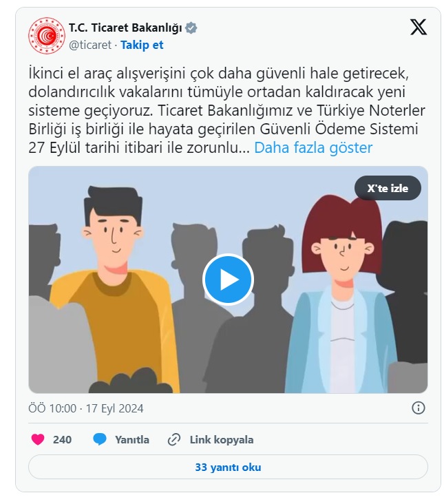Follow the account via Takip et
The width and height of the screenshot is (444, 504).
(x=142, y=45)
